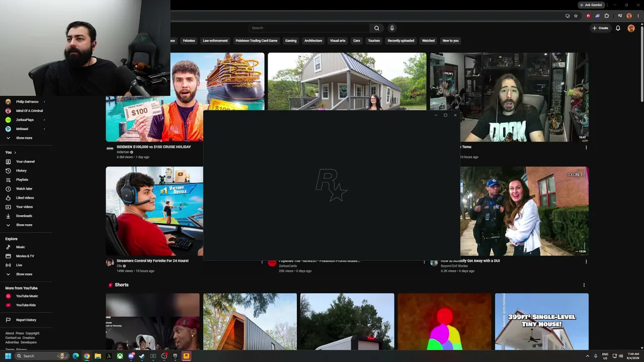This screenshot has width=644, height=362.
Task: Activate voice search microphone icon
Action: click(392, 28)
